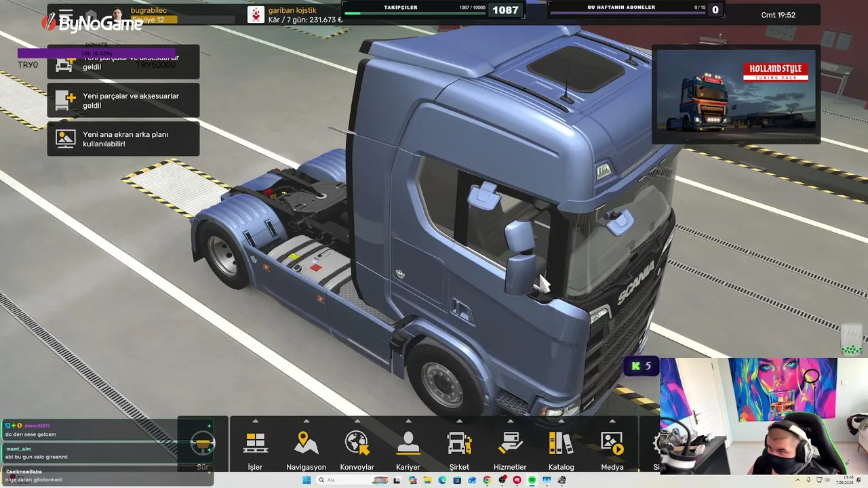Select the Katalog menu label
The image size is (868, 488).
561,467
